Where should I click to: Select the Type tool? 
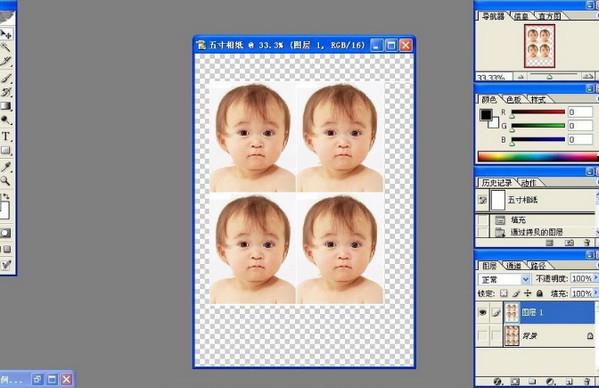click(x=5, y=136)
